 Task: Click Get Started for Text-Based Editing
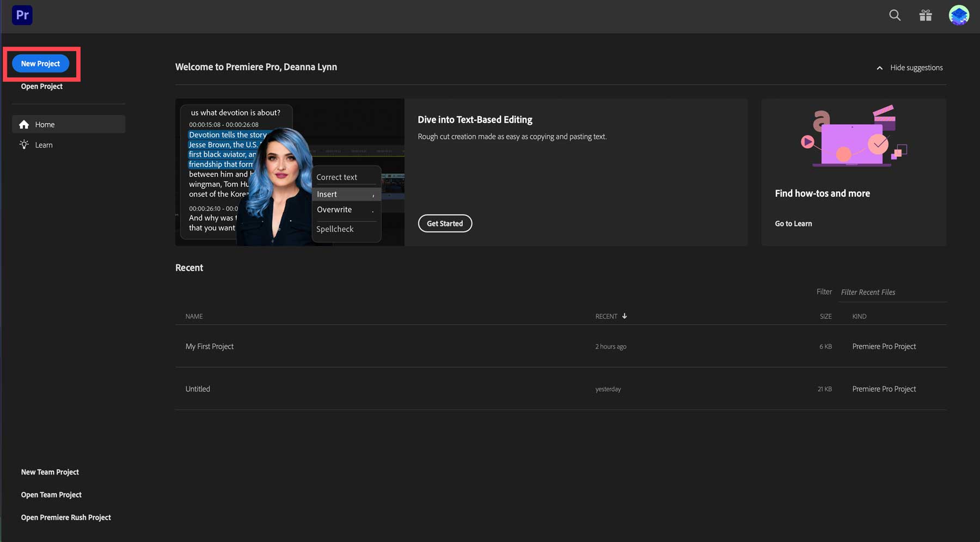pos(445,223)
